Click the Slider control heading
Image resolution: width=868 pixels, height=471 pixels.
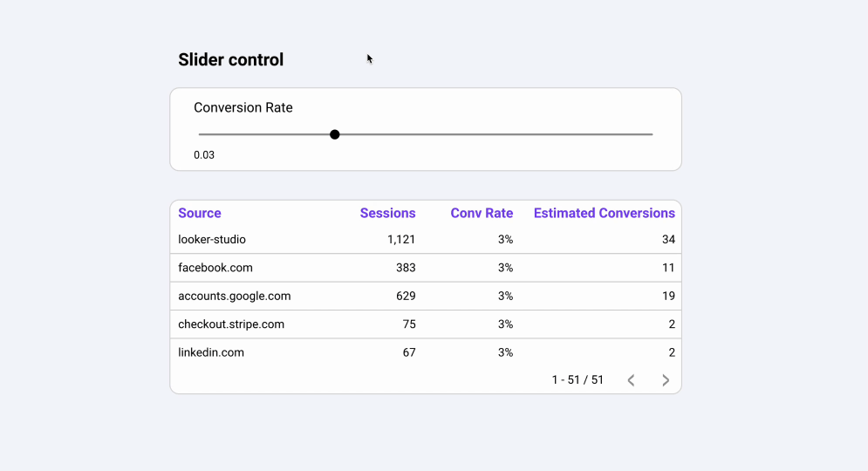click(x=231, y=60)
